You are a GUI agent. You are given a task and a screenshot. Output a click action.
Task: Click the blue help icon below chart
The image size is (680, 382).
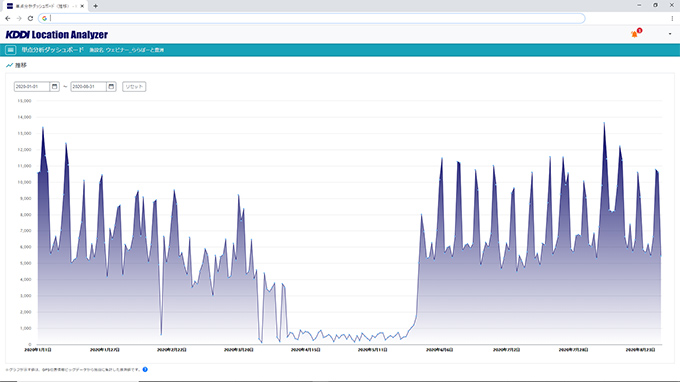[145, 369]
